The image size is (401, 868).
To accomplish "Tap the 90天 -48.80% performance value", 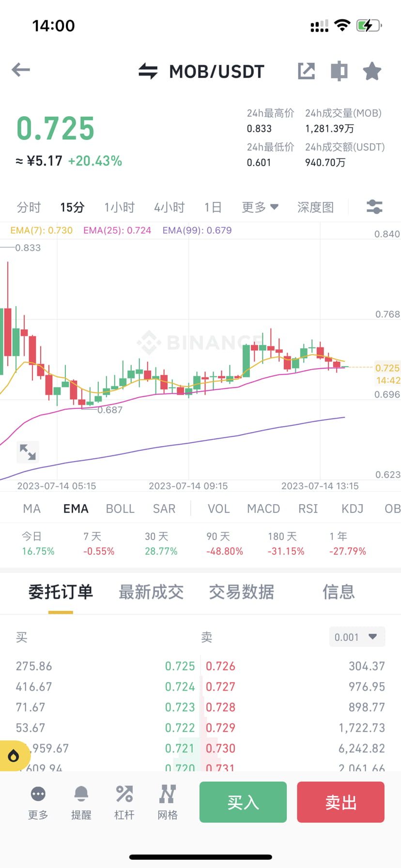I will 225,551.
